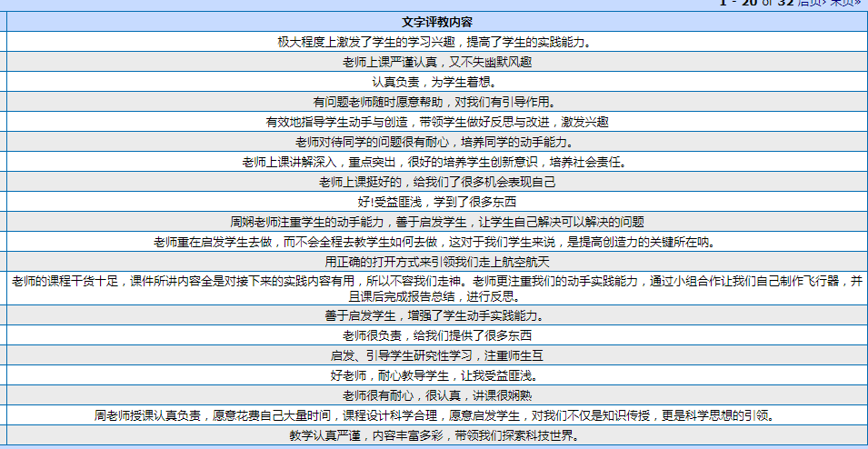Click the long comment 老师的课程干货十足
868x449 pixels.
pyautogui.click(x=436, y=288)
